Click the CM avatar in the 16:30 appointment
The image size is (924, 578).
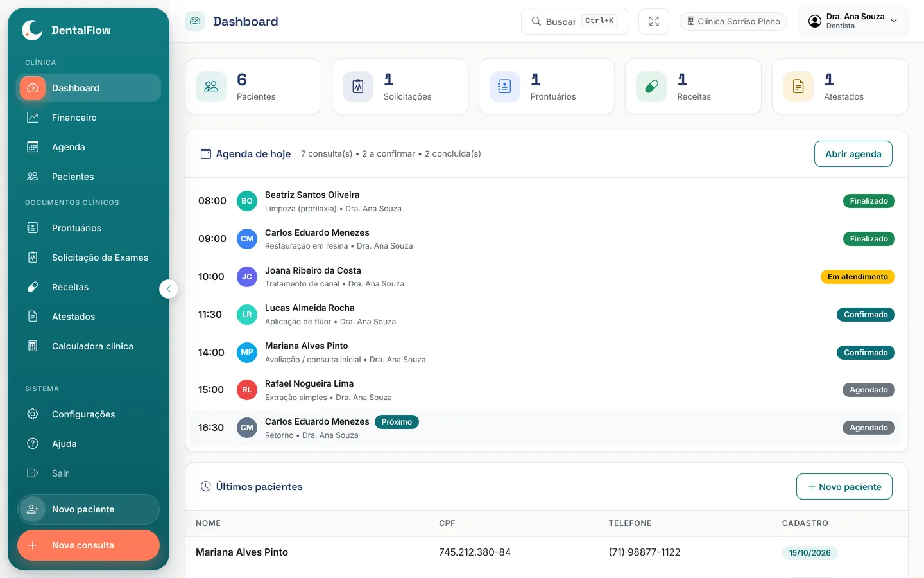click(247, 428)
